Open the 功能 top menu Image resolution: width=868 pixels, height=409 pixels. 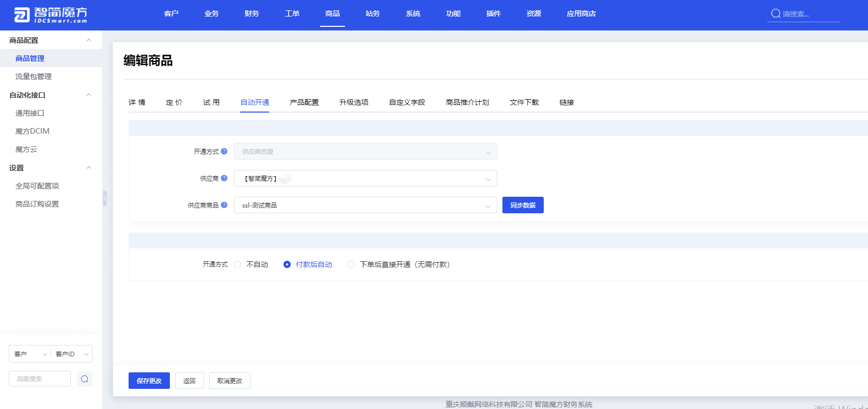(x=453, y=14)
